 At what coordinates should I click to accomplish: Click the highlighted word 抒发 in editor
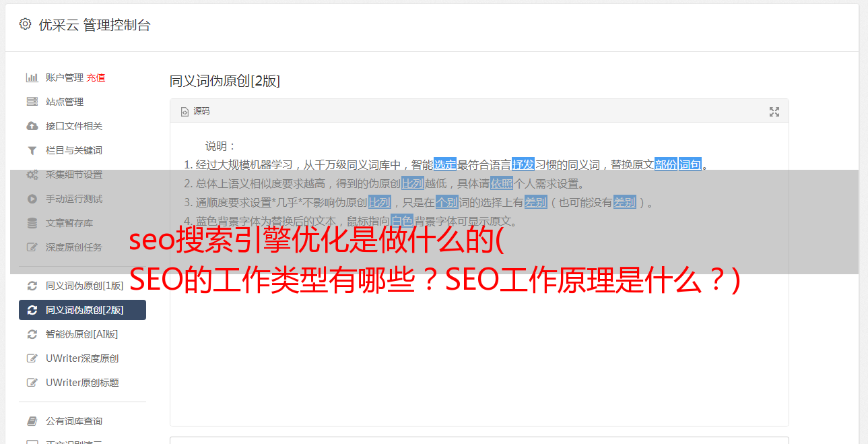coord(523,164)
